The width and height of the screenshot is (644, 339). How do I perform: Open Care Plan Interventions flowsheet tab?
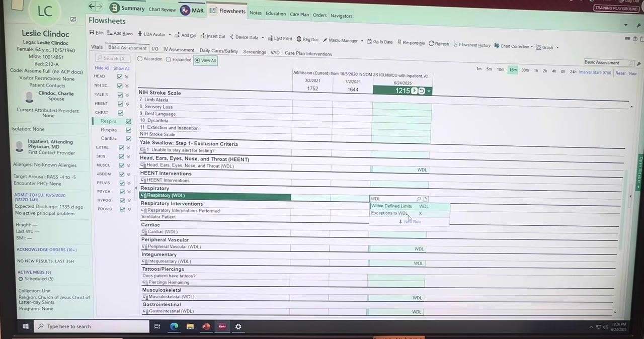click(x=308, y=53)
